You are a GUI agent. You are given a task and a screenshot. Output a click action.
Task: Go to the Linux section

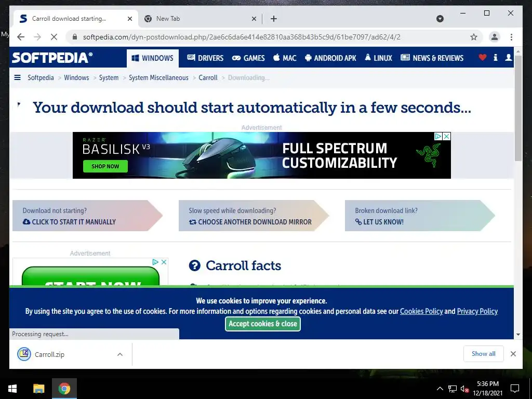click(x=378, y=58)
